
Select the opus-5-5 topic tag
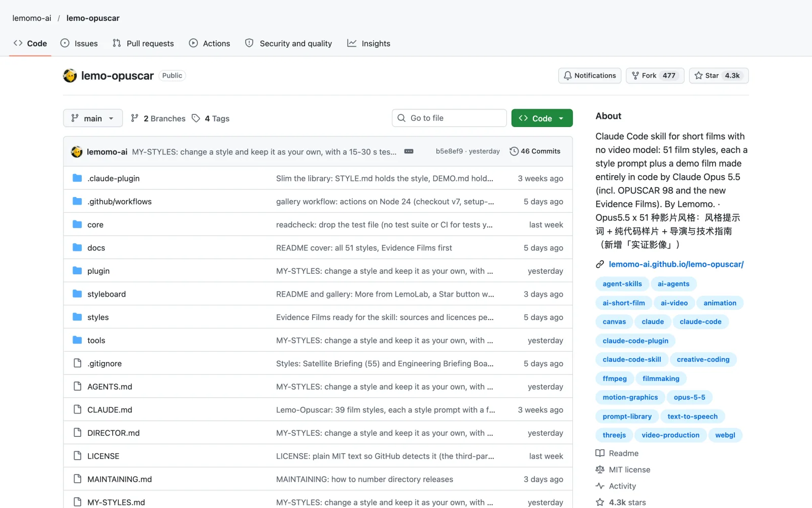pyautogui.click(x=689, y=397)
